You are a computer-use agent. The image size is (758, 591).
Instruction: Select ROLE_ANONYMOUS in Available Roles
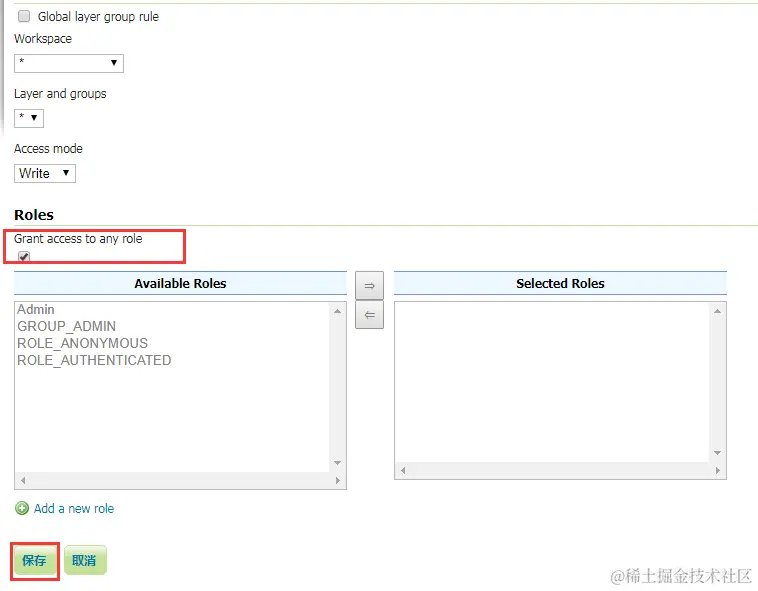click(x=83, y=343)
